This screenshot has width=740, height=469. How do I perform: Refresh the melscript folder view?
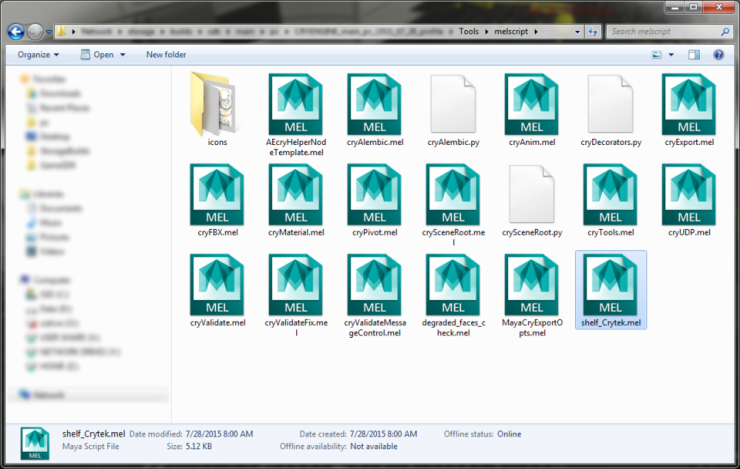click(x=593, y=32)
